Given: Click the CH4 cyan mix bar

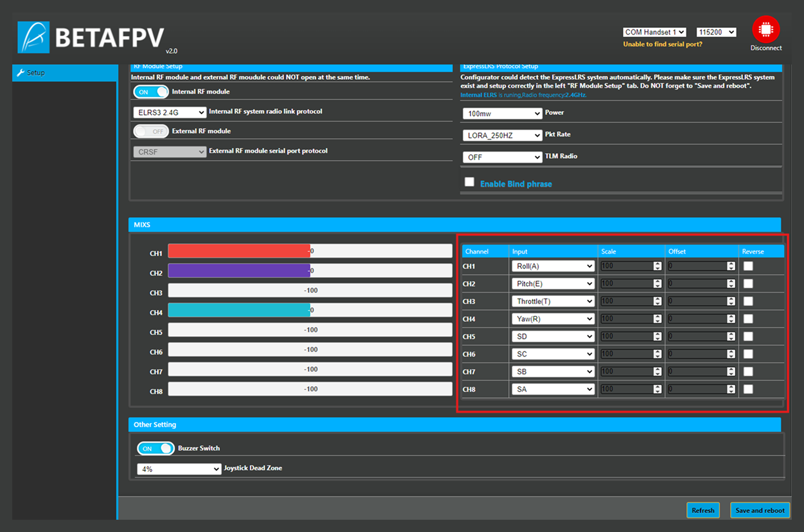Looking at the screenshot, I should [239, 310].
